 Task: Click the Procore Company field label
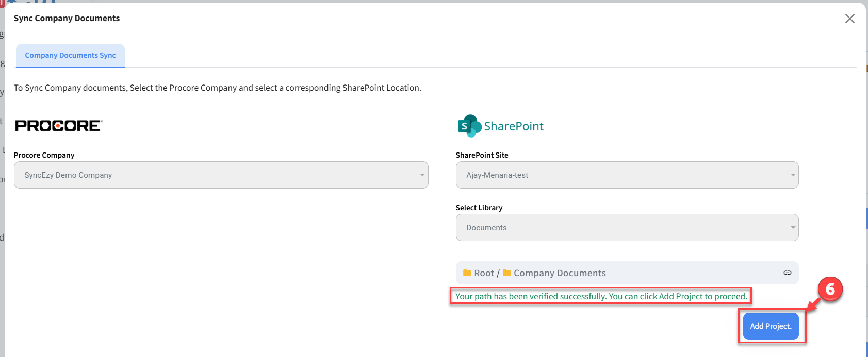pyautogui.click(x=44, y=155)
